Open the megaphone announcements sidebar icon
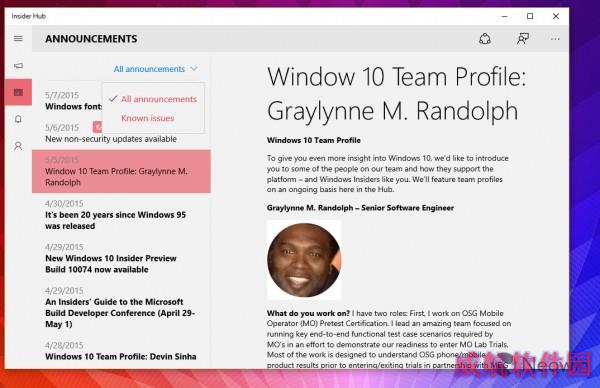The height and width of the screenshot is (388, 600). 18,66
